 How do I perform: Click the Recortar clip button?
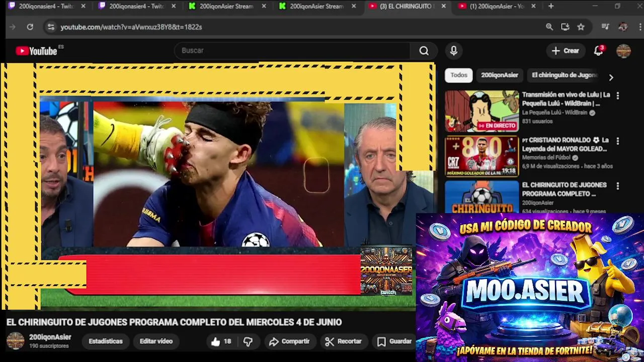coord(344,341)
